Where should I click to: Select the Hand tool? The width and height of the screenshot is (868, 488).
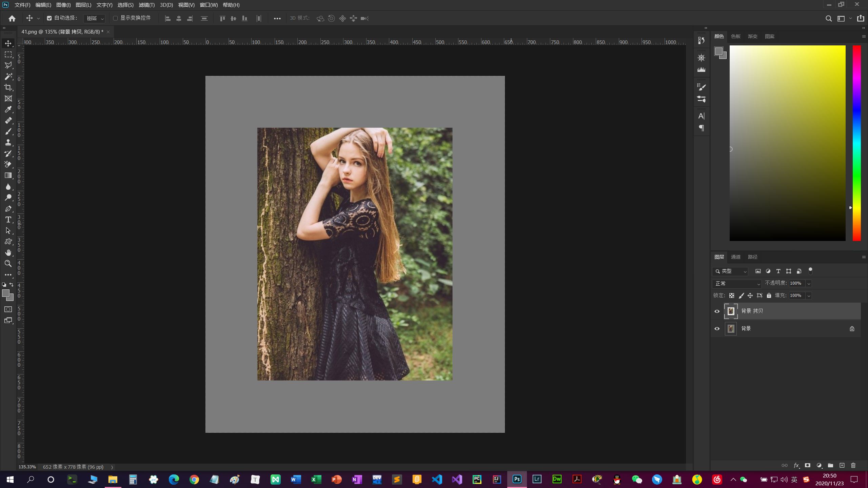[8, 253]
